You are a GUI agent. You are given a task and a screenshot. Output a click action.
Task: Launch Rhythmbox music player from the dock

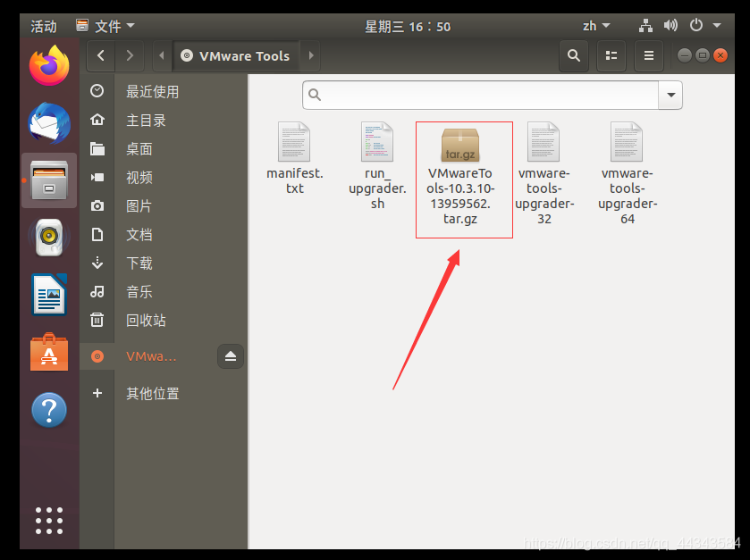[x=49, y=238]
